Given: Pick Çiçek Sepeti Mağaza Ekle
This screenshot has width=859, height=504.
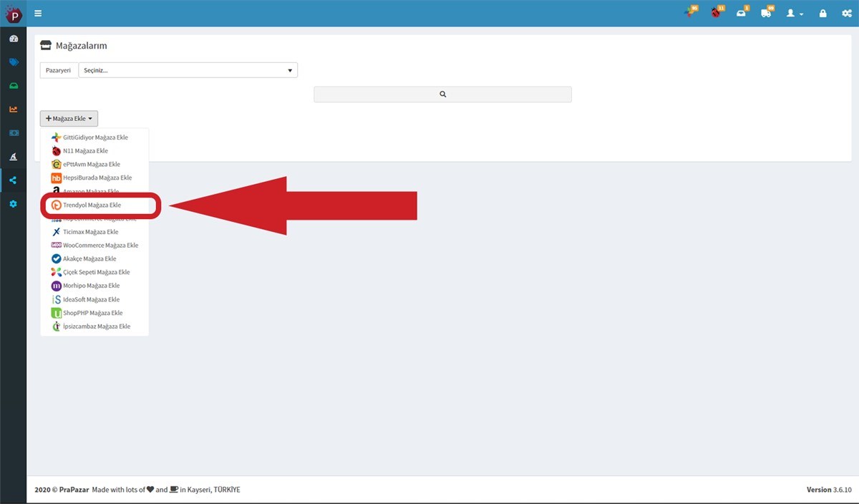Looking at the screenshot, I should pos(91,272).
